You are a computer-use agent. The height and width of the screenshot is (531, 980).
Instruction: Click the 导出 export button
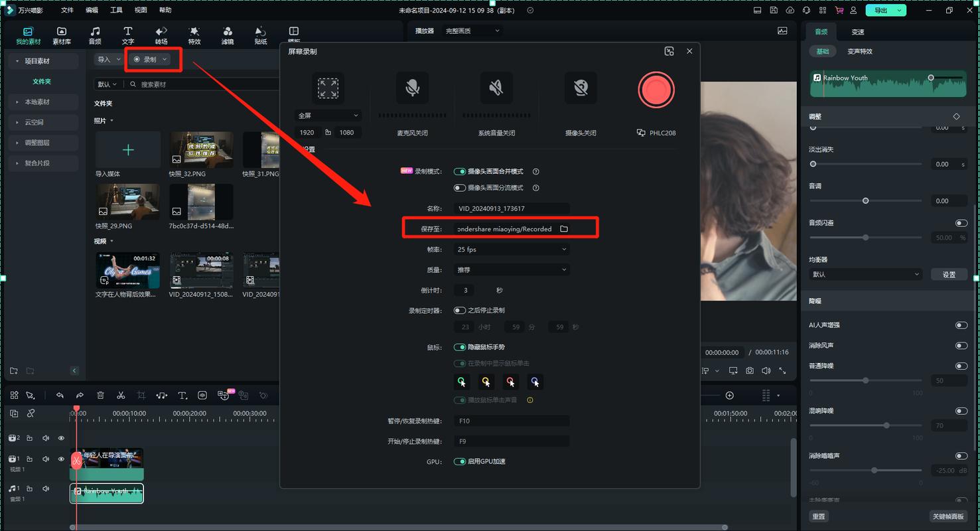click(x=880, y=10)
